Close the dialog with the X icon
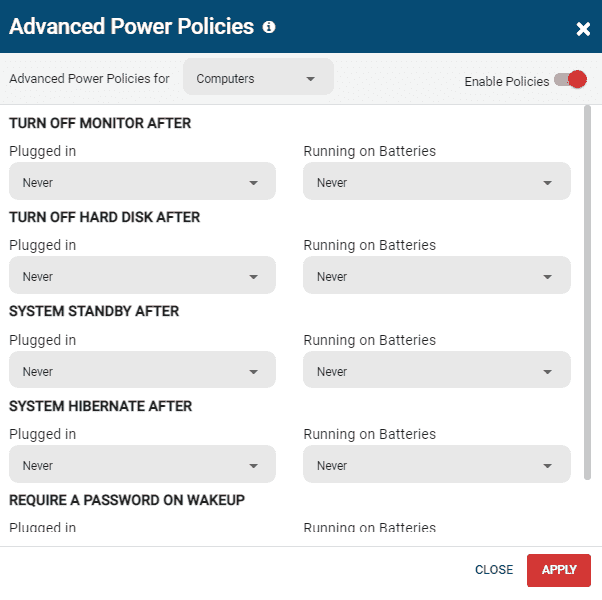The width and height of the screenshot is (602, 600). [x=583, y=29]
